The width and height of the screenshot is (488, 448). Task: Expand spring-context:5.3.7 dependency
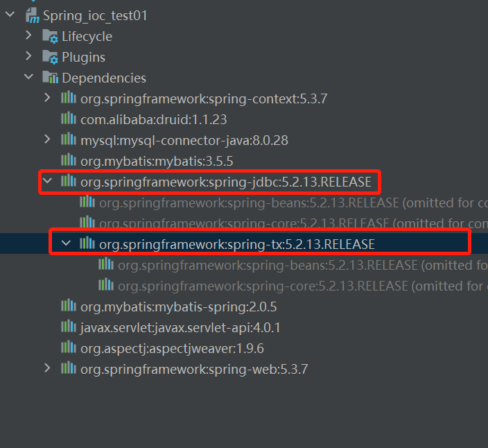pos(47,98)
